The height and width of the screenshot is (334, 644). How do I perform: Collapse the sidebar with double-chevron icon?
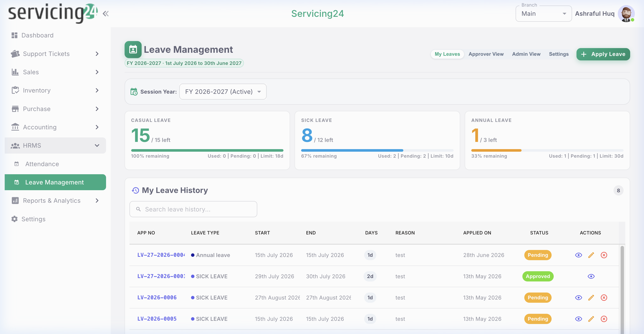[106, 13]
